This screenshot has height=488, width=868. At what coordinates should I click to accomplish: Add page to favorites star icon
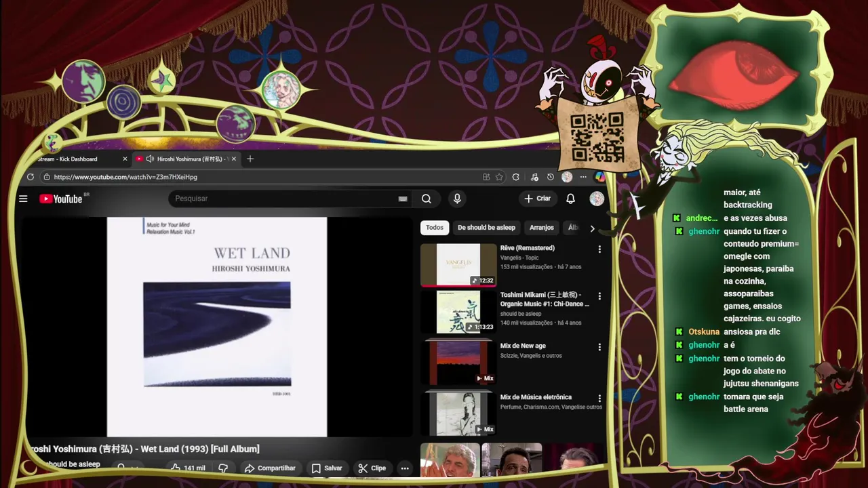point(499,177)
